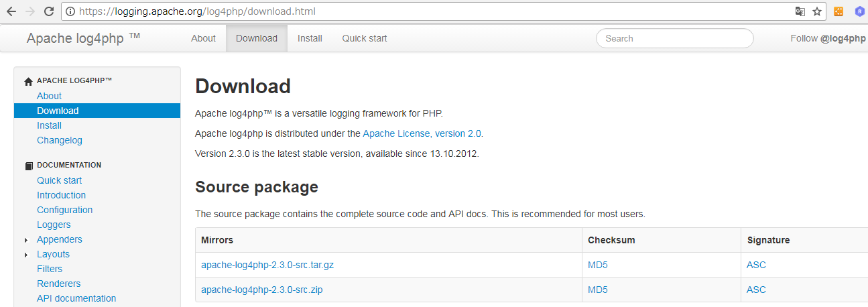868x307 pixels.
Task: Open the About tab in navbar
Action: (203, 38)
